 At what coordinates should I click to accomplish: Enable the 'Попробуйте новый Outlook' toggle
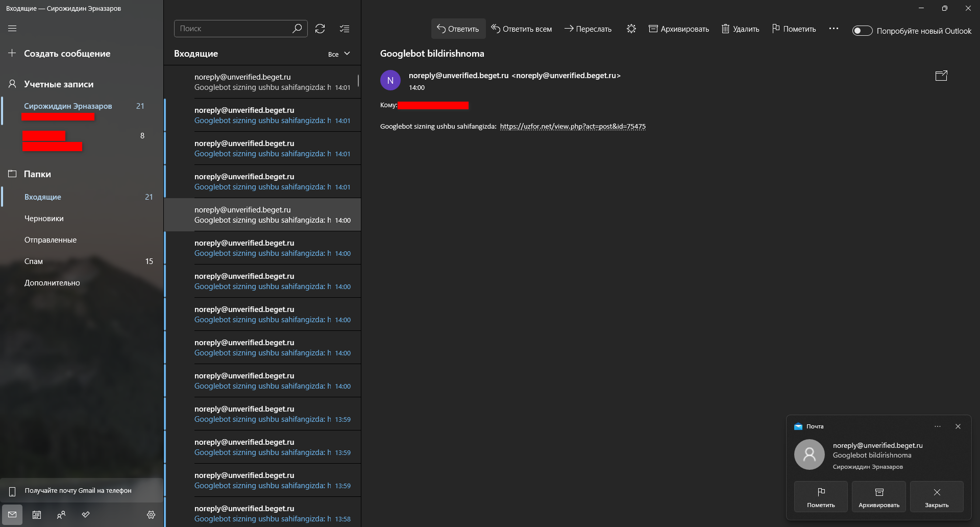tap(862, 31)
